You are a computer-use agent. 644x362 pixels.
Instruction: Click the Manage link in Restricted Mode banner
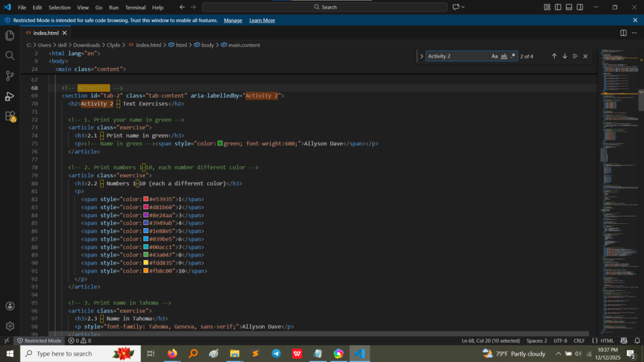point(233,20)
